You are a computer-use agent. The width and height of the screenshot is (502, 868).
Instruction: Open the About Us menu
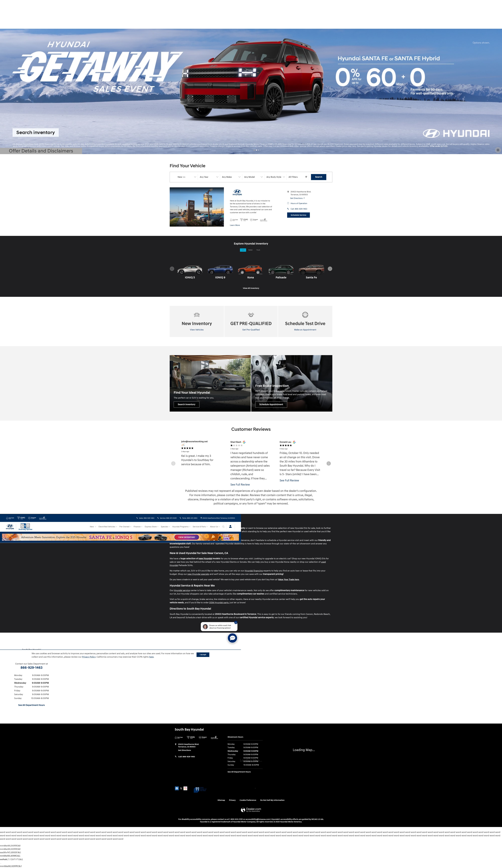tap(215, 527)
